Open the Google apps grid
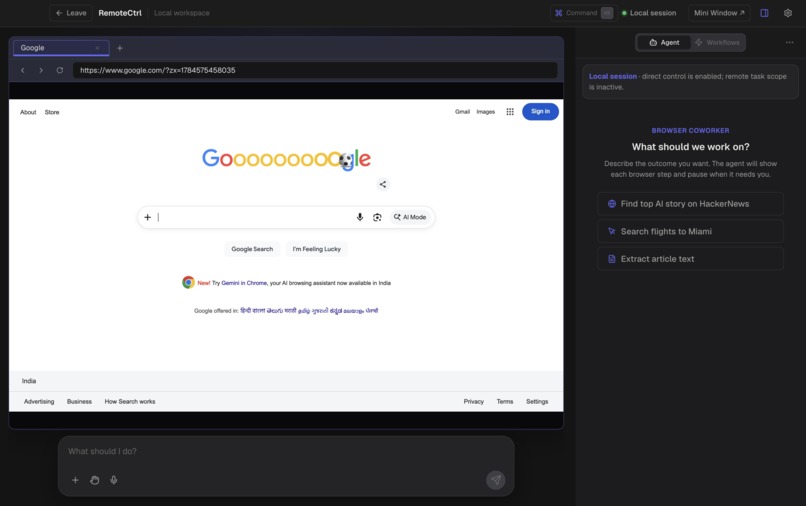This screenshot has height=506, width=806. click(510, 112)
